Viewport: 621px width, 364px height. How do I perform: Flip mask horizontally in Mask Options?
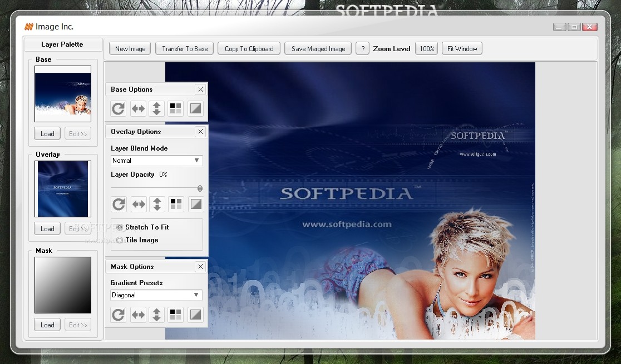(138, 315)
